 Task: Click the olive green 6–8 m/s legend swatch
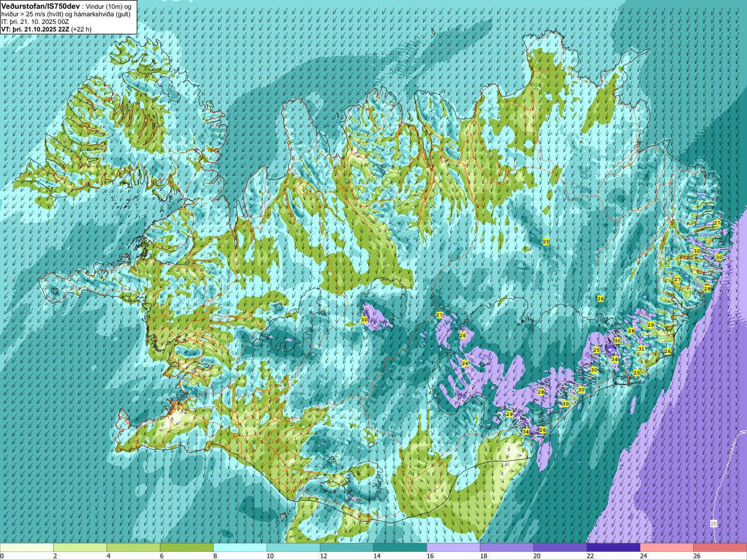[x=187, y=548]
